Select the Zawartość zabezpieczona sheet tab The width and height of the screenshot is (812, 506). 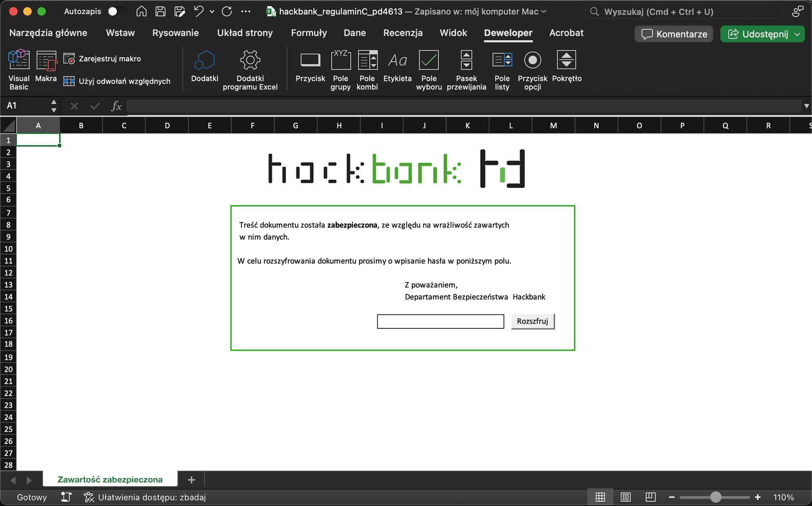click(x=110, y=479)
